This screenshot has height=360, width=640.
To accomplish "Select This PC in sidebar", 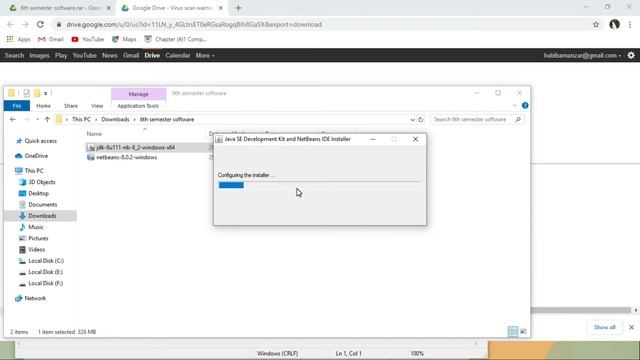I will [33, 171].
